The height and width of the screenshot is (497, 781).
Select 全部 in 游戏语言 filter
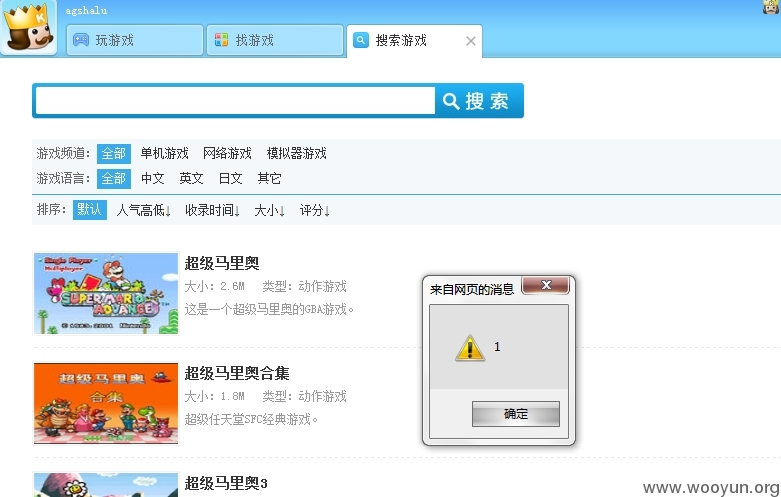point(114,178)
